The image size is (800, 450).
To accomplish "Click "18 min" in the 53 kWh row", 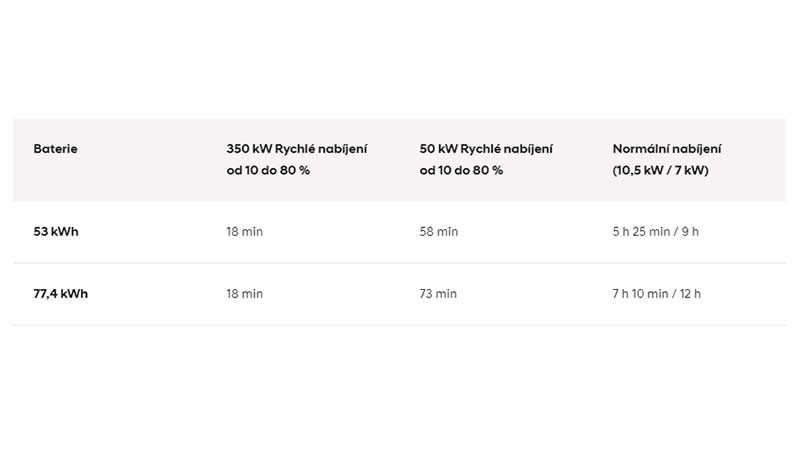I will pos(245,232).
